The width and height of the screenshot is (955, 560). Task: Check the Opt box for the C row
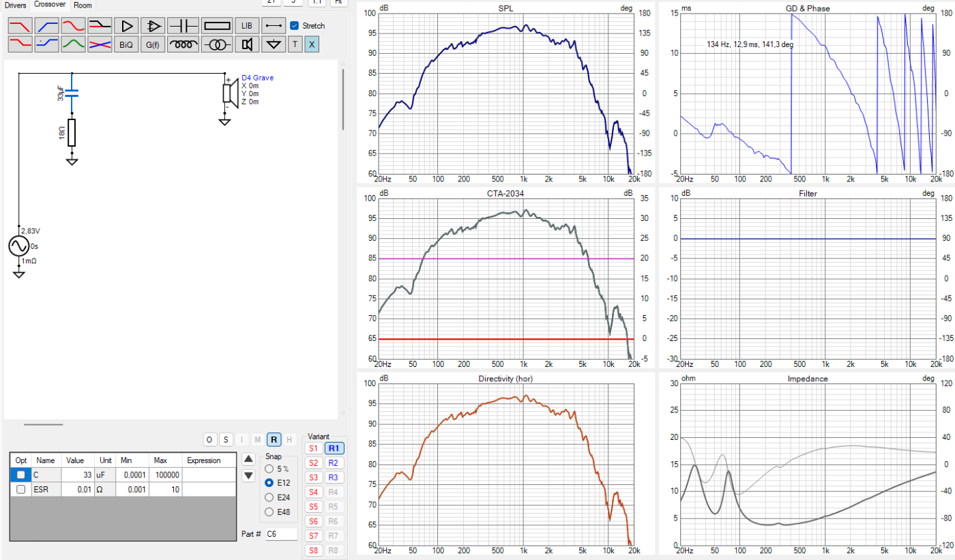click(x=21, y=475)
